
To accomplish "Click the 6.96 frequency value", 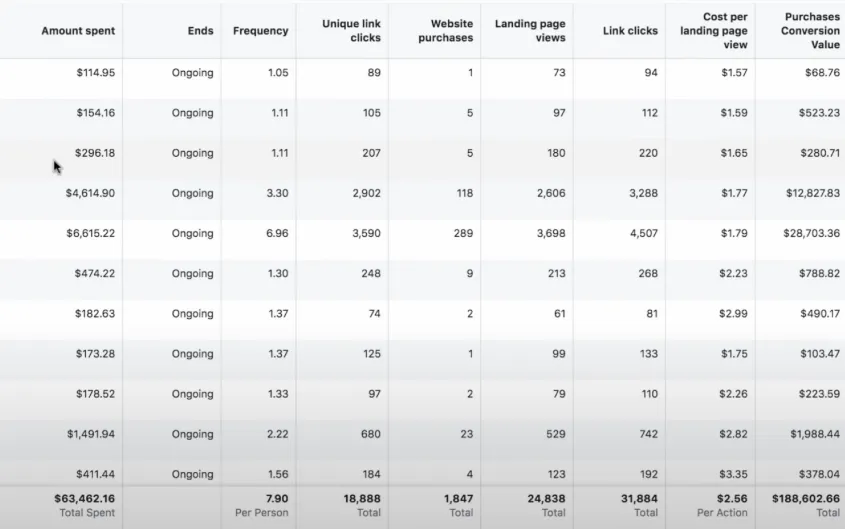I will pyautogui.click(x=277, y=233).
